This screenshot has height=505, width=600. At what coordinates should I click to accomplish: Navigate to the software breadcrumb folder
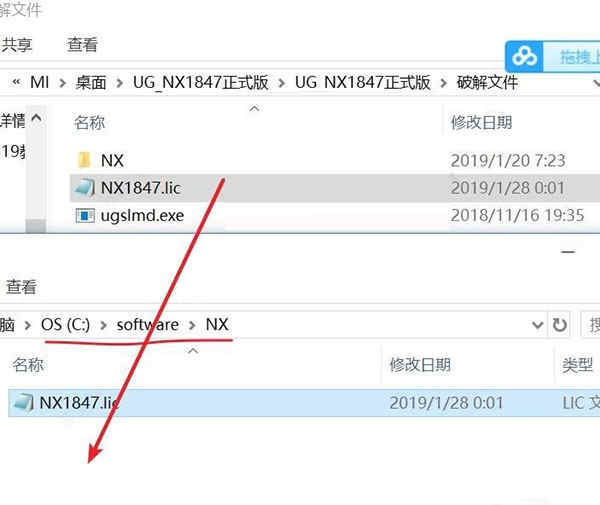click(x=148, y=325)
